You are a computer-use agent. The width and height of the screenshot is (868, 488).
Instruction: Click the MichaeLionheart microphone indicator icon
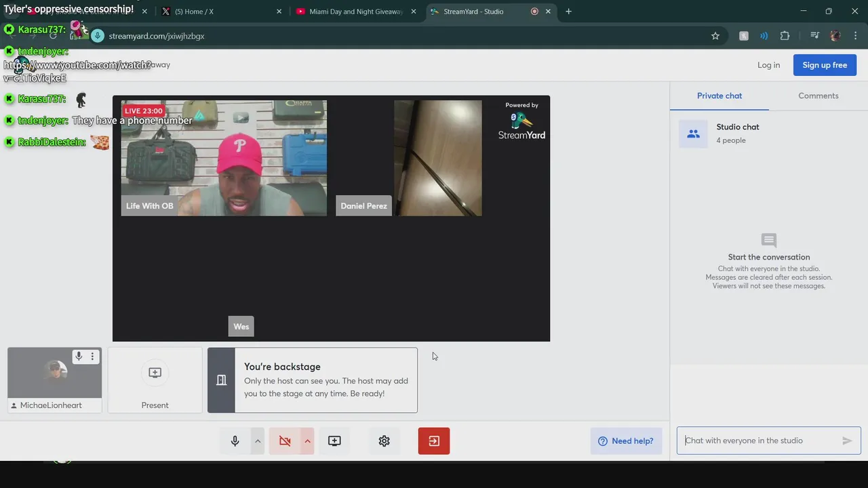(x=79, y=357)
